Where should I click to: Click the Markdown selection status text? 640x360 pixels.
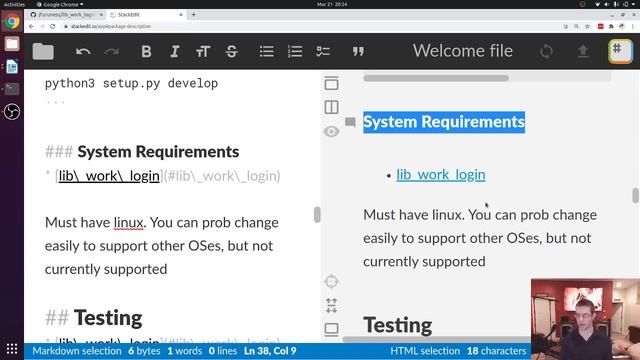point(77,351)
